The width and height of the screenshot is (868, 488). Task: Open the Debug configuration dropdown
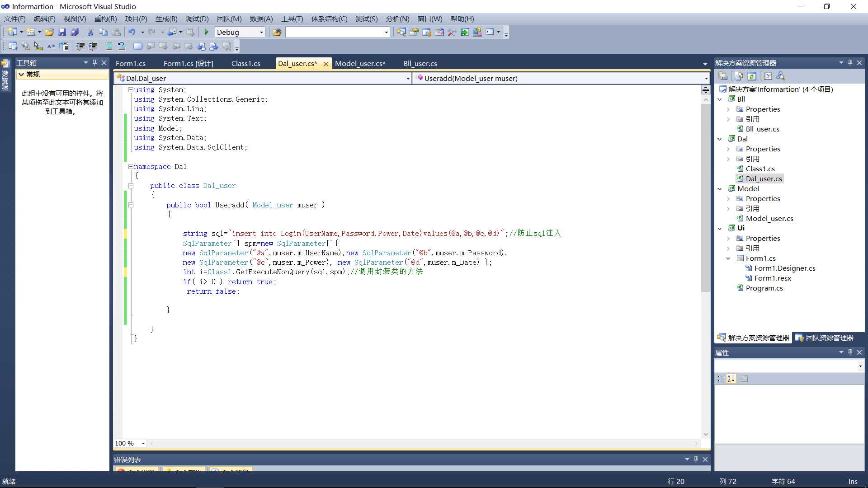261,32
